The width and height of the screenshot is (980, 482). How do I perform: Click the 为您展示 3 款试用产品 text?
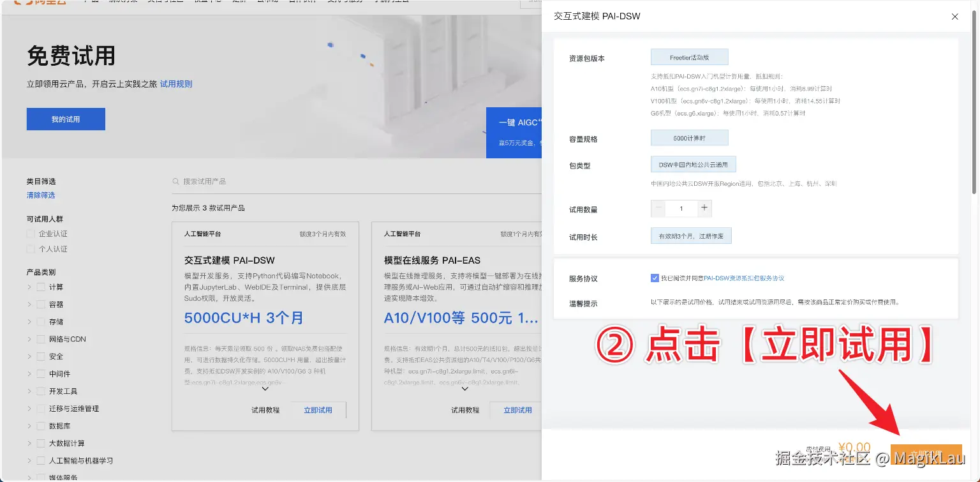coord(208,208)
